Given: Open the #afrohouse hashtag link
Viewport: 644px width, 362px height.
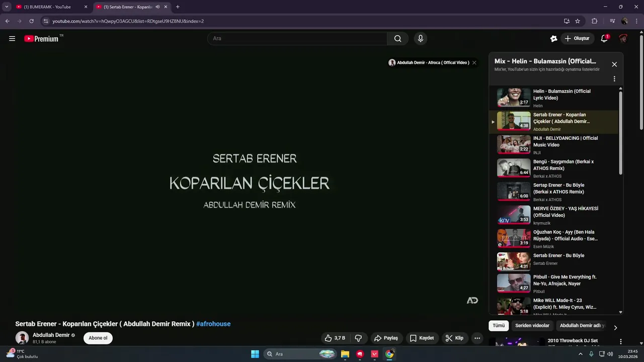Looking at the screenshot, I should (x=213, y=324).
